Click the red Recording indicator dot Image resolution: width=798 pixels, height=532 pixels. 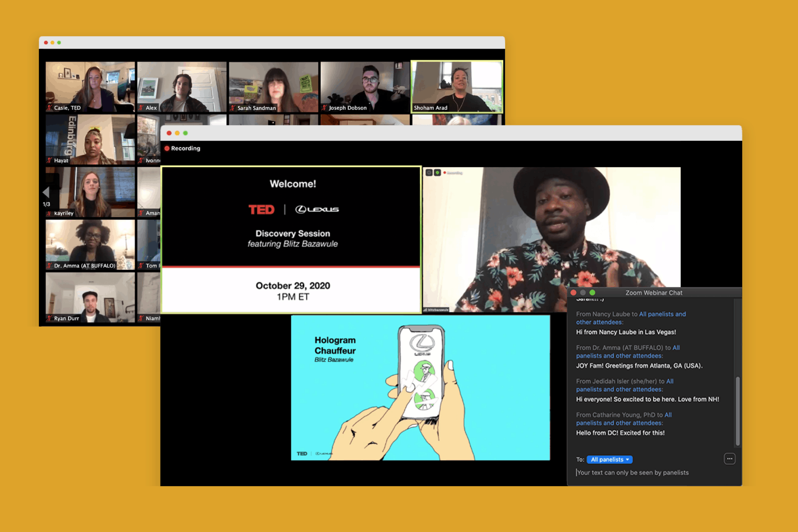pyautogui.click(x=167, y=148)
